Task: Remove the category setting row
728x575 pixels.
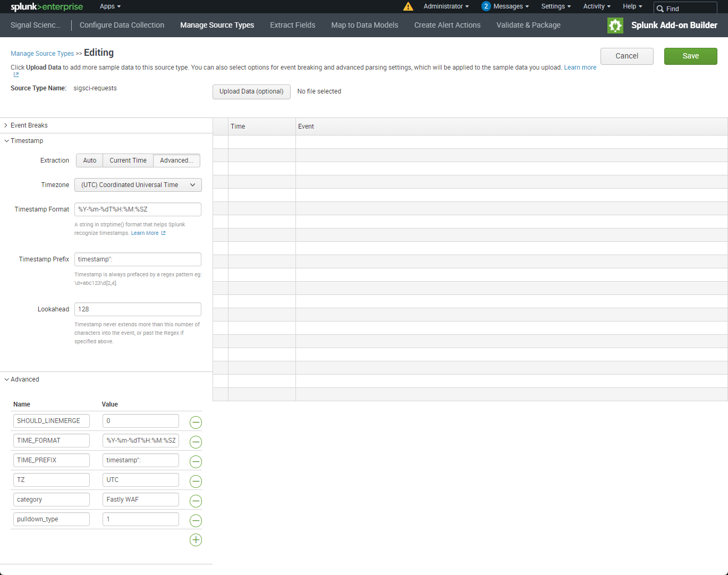Action: (196, 501)
